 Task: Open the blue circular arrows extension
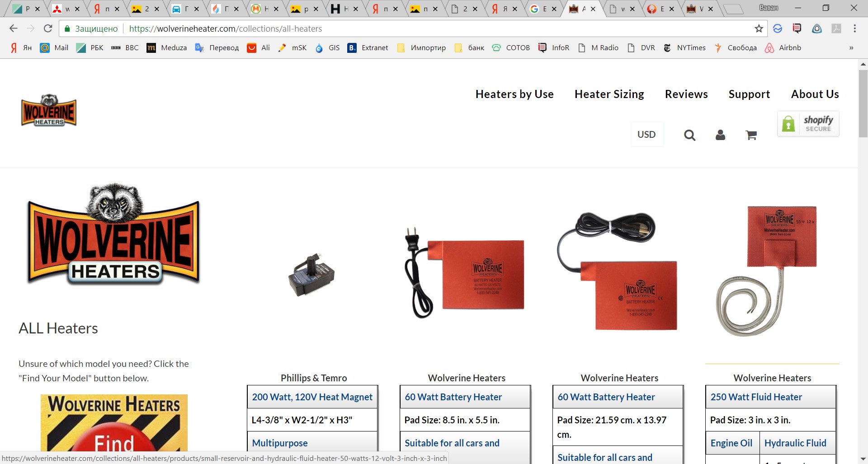(x=778, y=28)
